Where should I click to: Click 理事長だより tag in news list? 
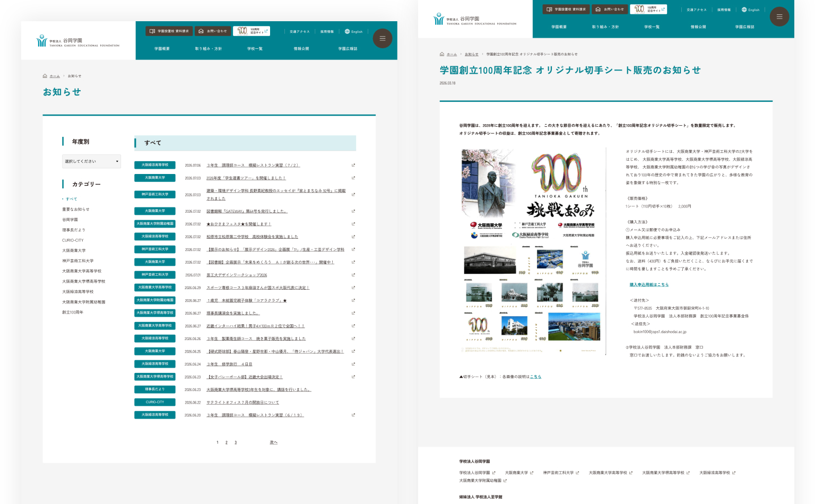[155, 389]
